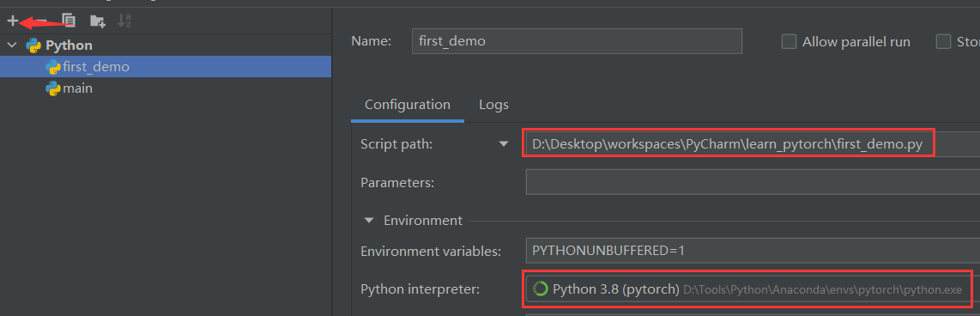Viewport: 980px width, 316px height.
Task: Sort configurations alphabetically
Action: coord(125,21)
